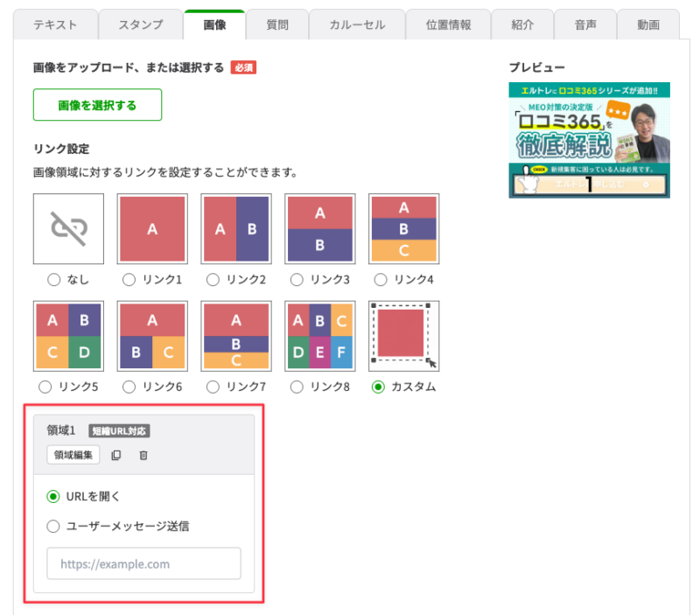Click the 領域編集 button
Viewport: 700px width, 615px height.
pyautogui.click(x=73, y=455)
